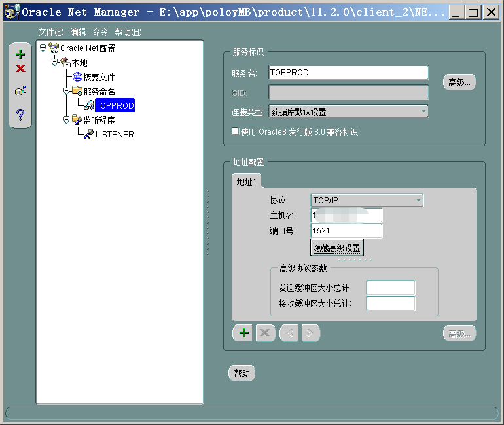Open the 帮助(H) menu
This screenshot has height=425, width=504.
[128, 32]
